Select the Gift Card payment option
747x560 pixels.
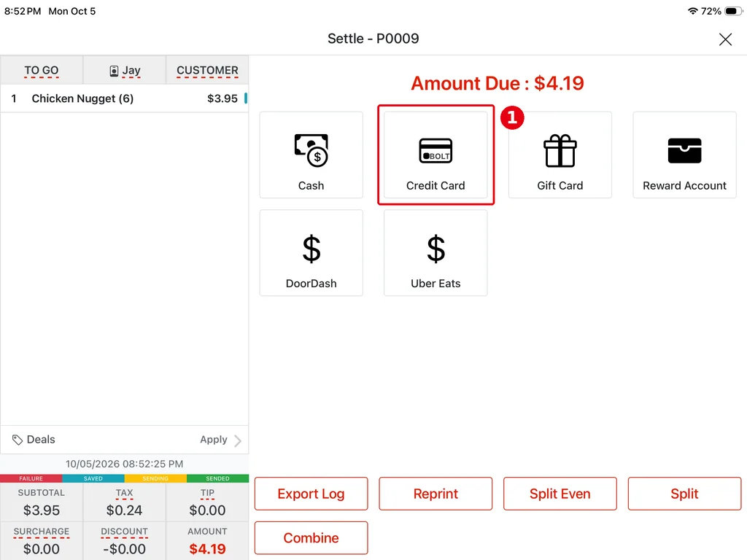[x=560, y=155]
